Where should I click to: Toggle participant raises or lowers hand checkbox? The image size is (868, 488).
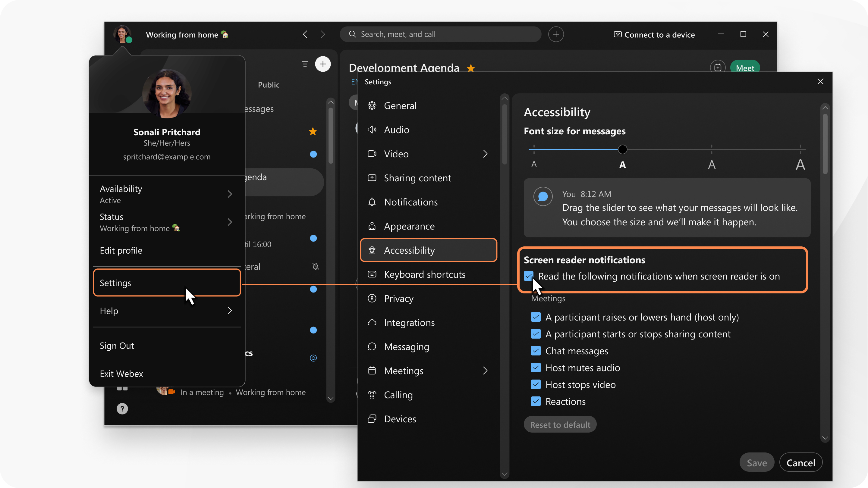536,317
